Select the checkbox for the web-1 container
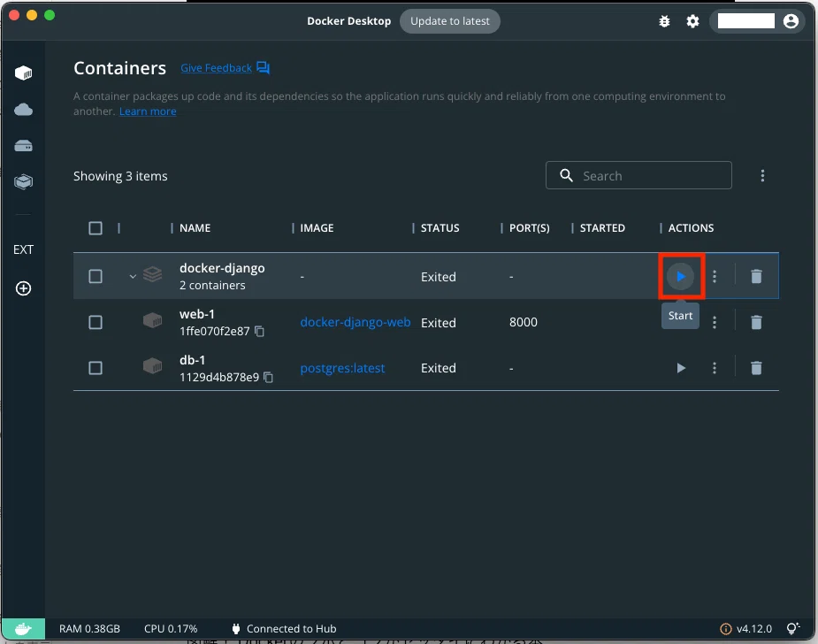This screenshot has width=818, height=644. point(96,322)
